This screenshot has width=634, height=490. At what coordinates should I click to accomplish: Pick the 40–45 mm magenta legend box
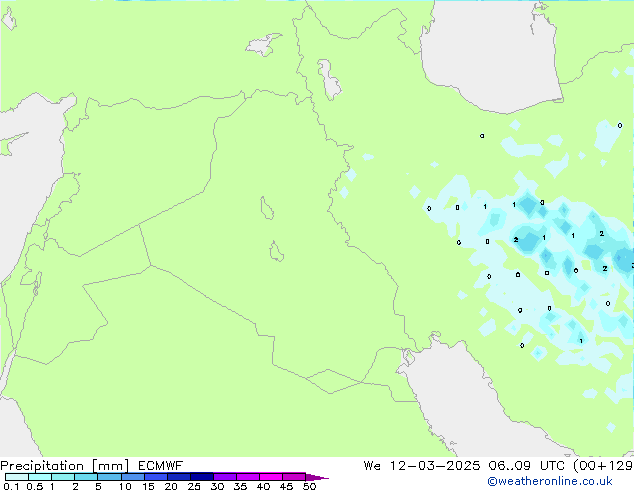click(271, 477)
